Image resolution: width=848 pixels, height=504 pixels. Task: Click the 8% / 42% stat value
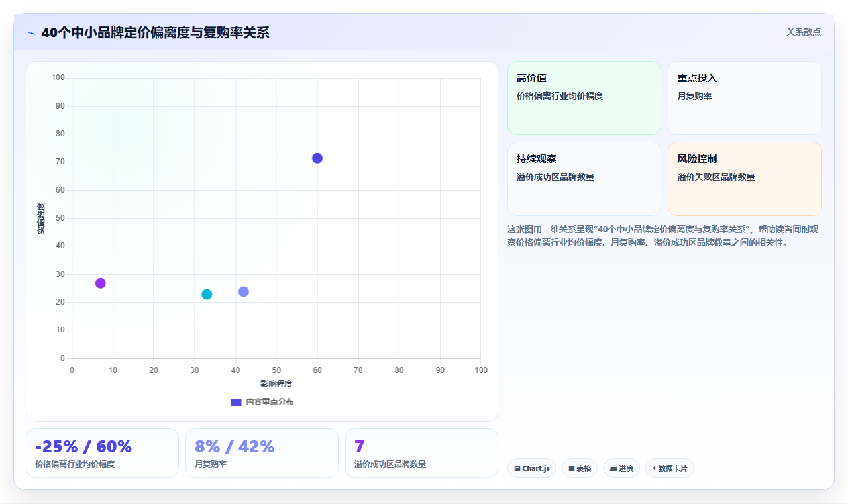click(x=235, y=446)
